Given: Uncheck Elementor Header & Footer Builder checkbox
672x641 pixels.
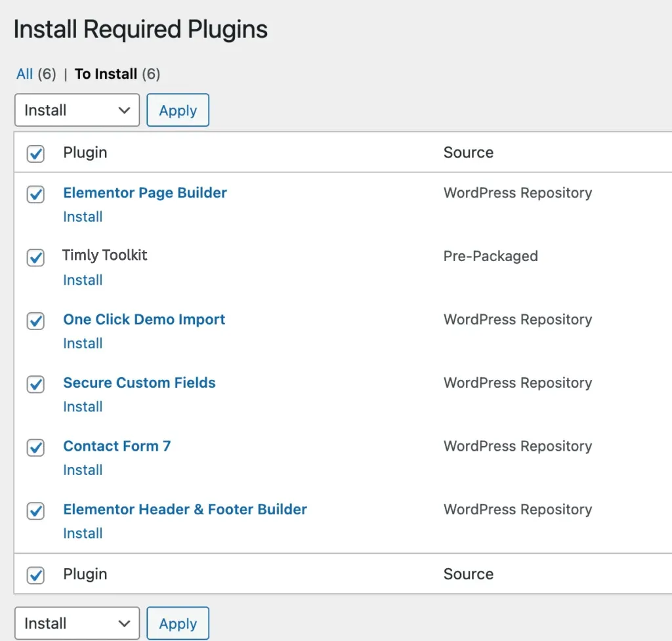Looking at the screenshot, I should pyautogui.click(x=35, y=511).
